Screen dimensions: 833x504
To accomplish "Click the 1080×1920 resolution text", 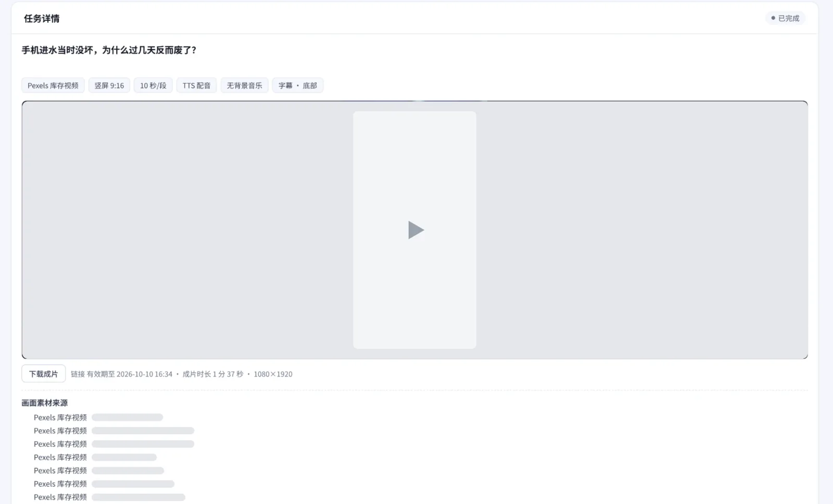I will click(x=273, y=374).
